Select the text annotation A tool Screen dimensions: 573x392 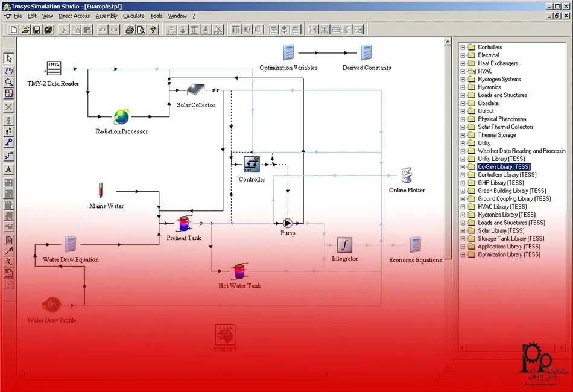[x=9, y=169]
